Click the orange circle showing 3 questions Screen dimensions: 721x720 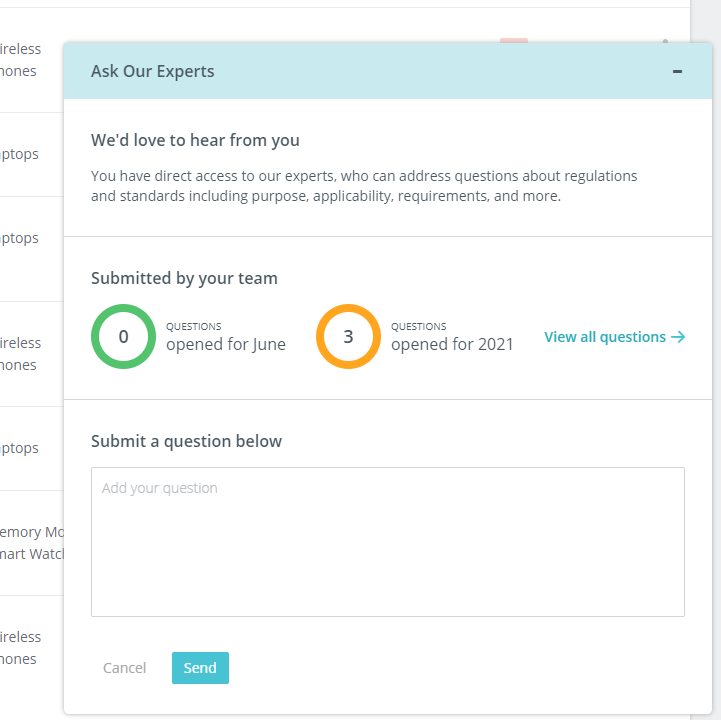(348, 337)
